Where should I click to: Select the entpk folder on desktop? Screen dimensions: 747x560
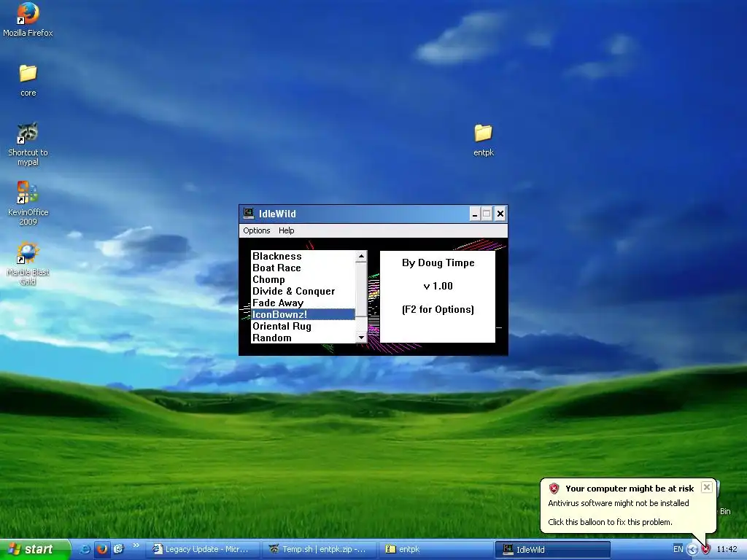483,140
